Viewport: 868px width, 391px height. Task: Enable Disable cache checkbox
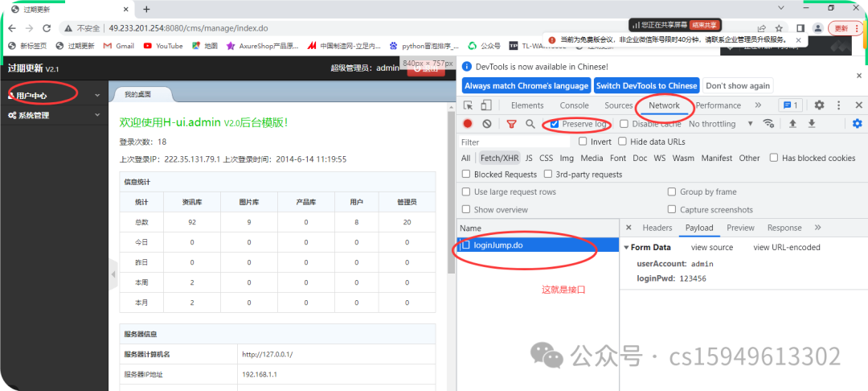click(x=624, y=124)
